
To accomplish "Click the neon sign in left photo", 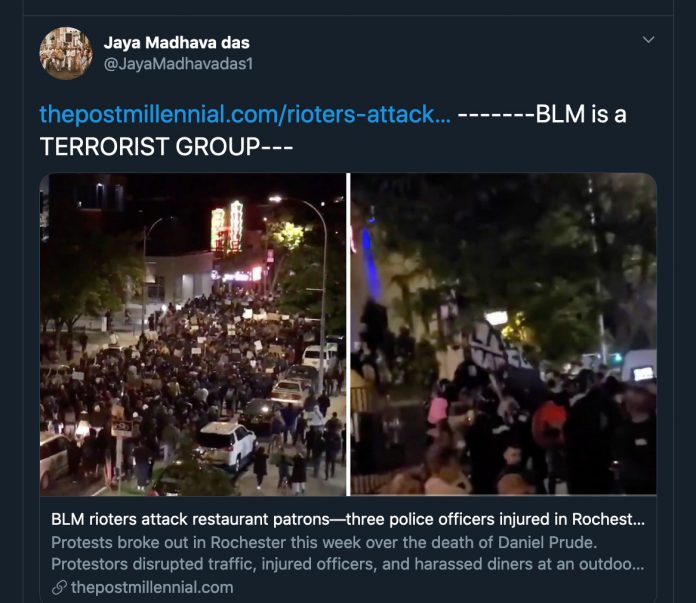I will pyautogui.click(x=227, y=228).
